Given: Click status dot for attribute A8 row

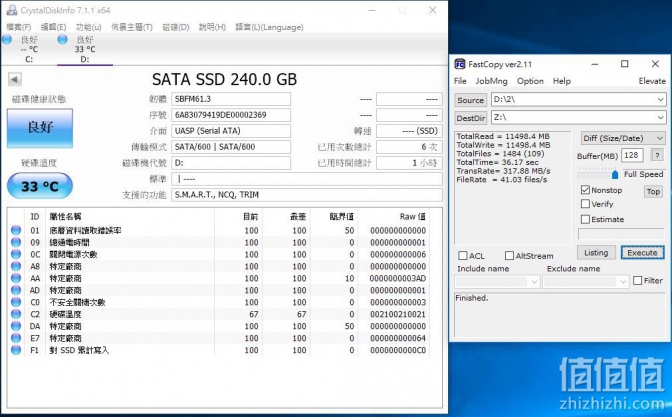Looking at the screenshot, I should pyautogui.click(x=16, y=266).
